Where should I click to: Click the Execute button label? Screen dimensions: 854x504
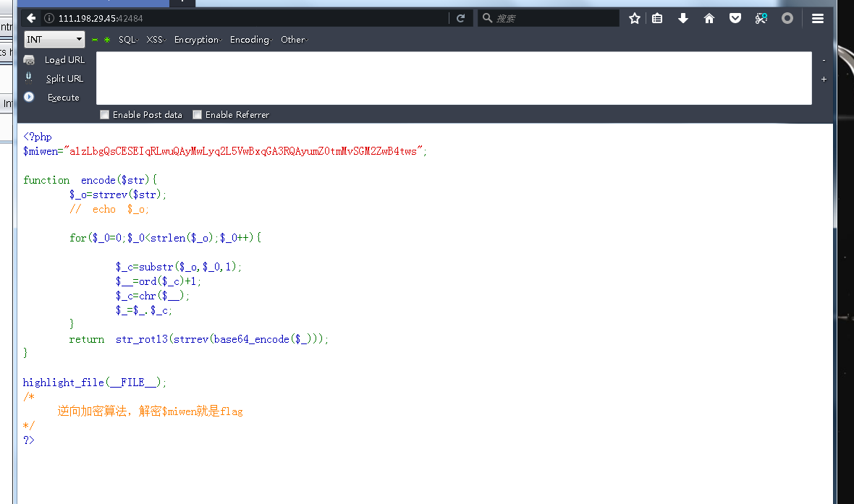point(63,98)
